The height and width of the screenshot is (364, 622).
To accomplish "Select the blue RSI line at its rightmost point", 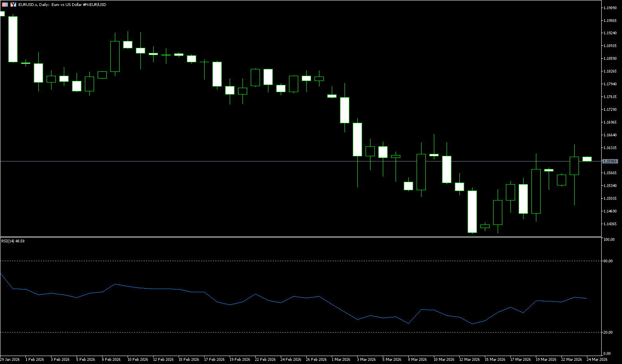I will point(587,298).
